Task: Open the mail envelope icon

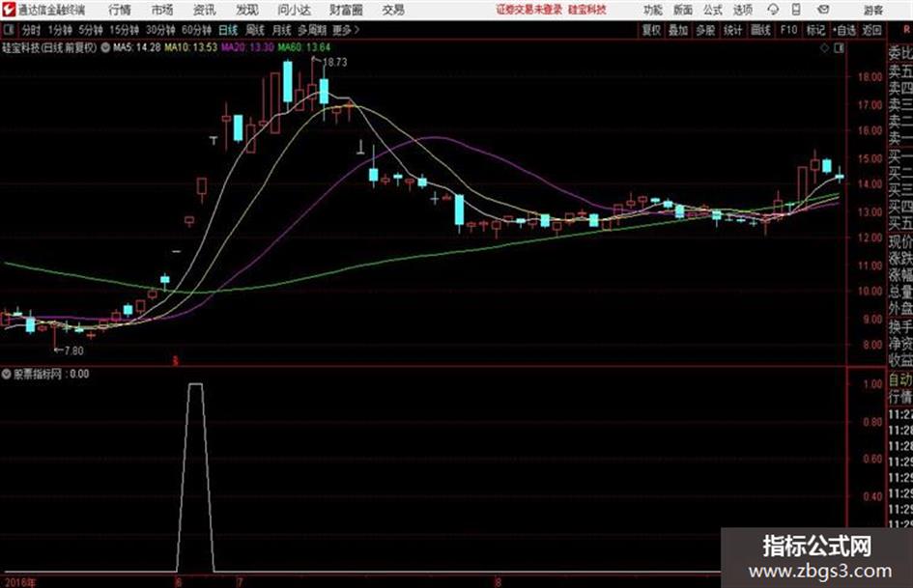Action: coord(823,10)
